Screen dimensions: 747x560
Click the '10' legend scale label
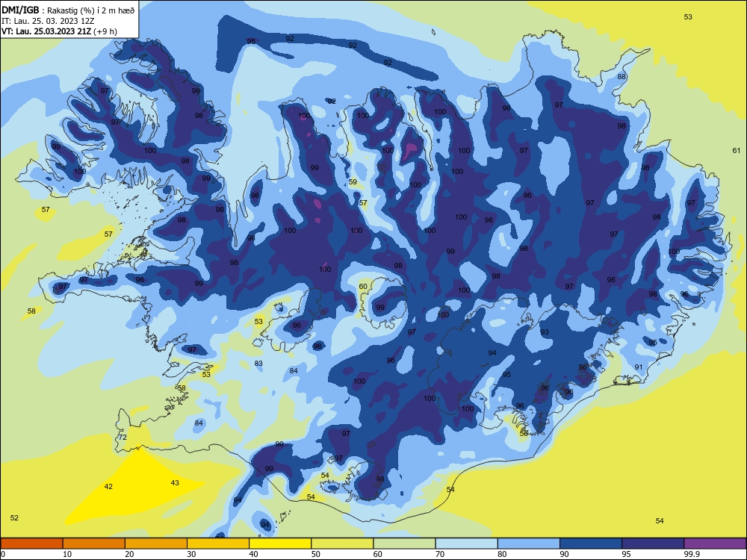(x=67, y=554)
